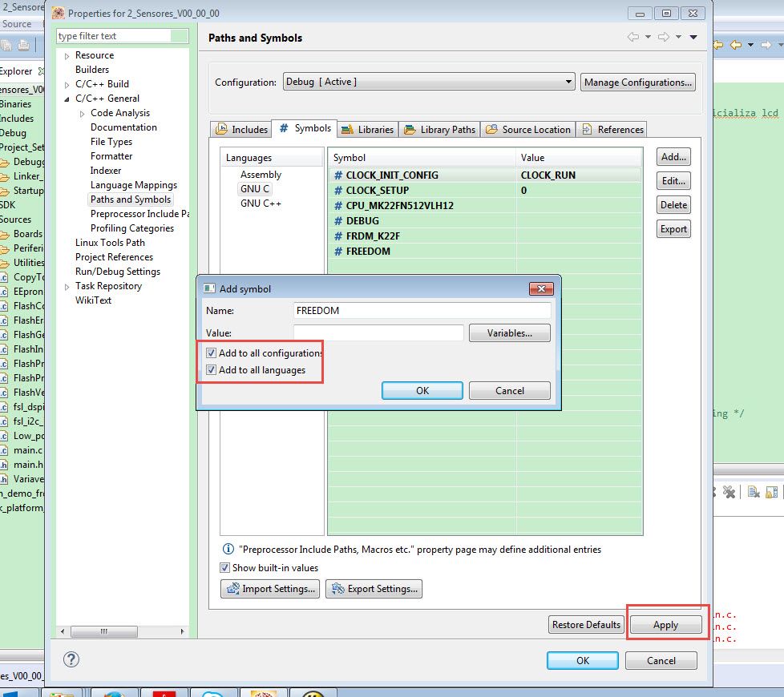Switch to the References tab

coord(612,130)
